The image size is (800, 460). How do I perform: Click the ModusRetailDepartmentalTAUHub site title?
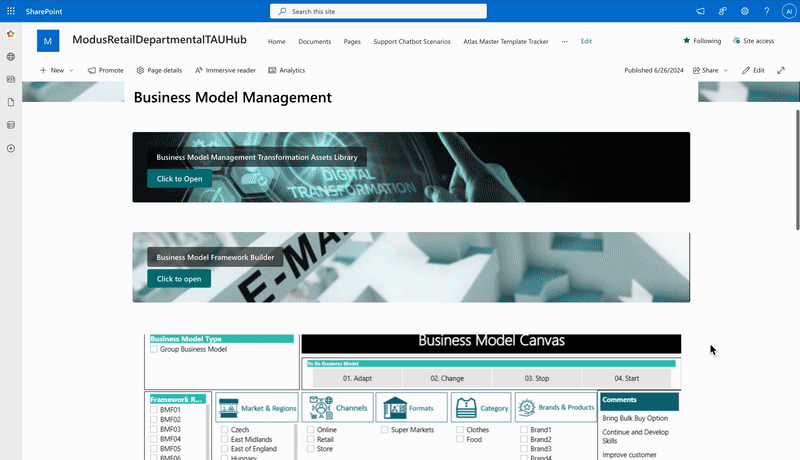159,40
